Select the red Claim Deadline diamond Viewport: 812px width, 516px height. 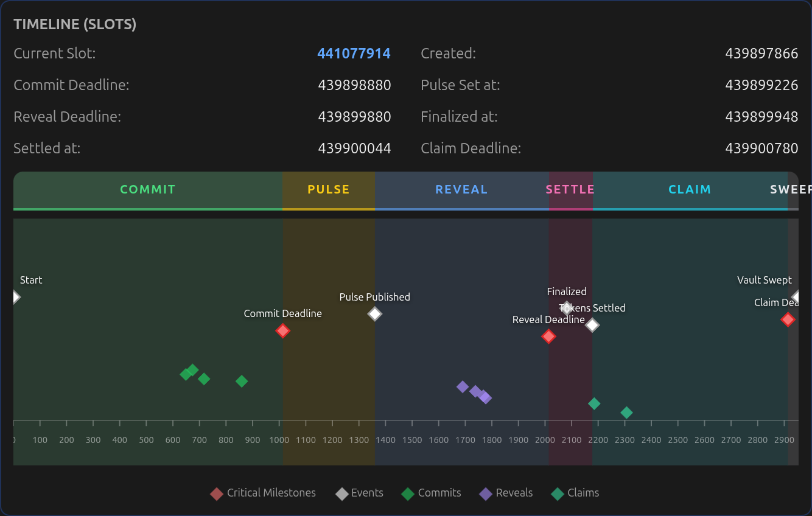(788, 319)
